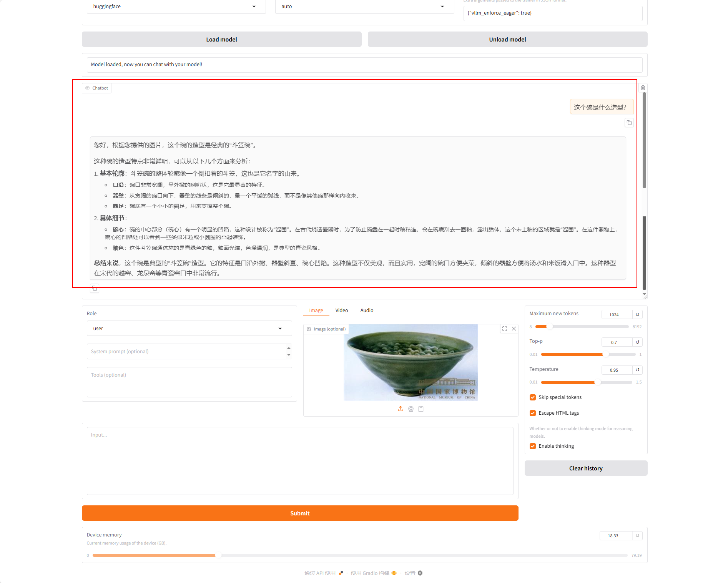Remove the uploaded bowl image
728x583 pixels.
pyautogui.click(x=514, y=329)
